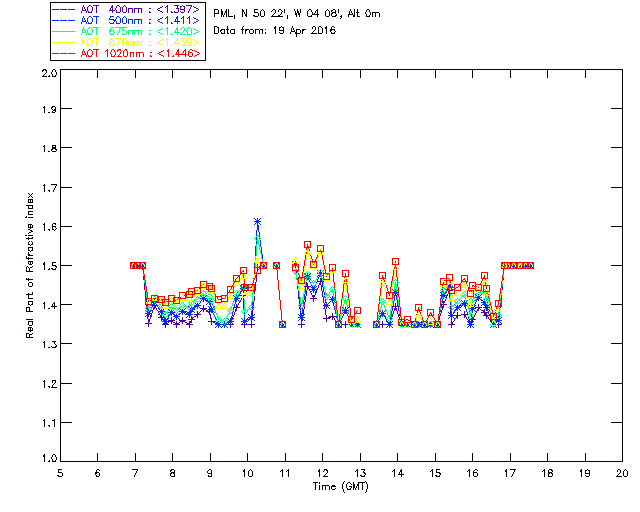Click the y-axis value 1.0

[x=49, y=458]
